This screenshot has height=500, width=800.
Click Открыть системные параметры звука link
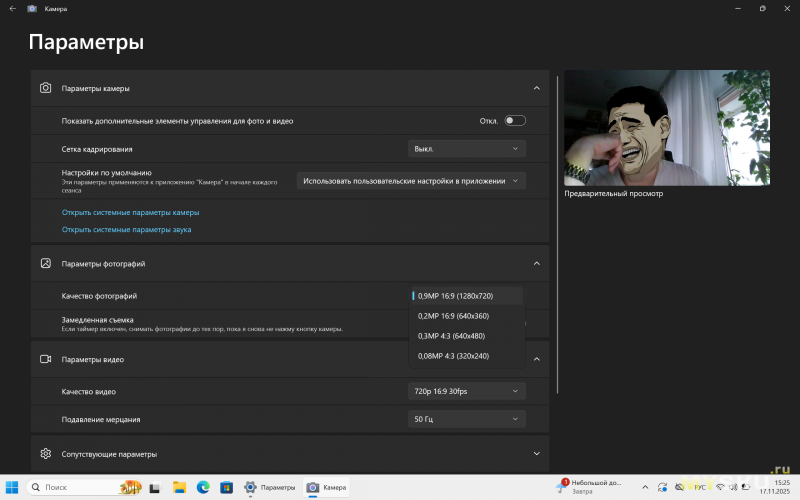tap(126, 229)
